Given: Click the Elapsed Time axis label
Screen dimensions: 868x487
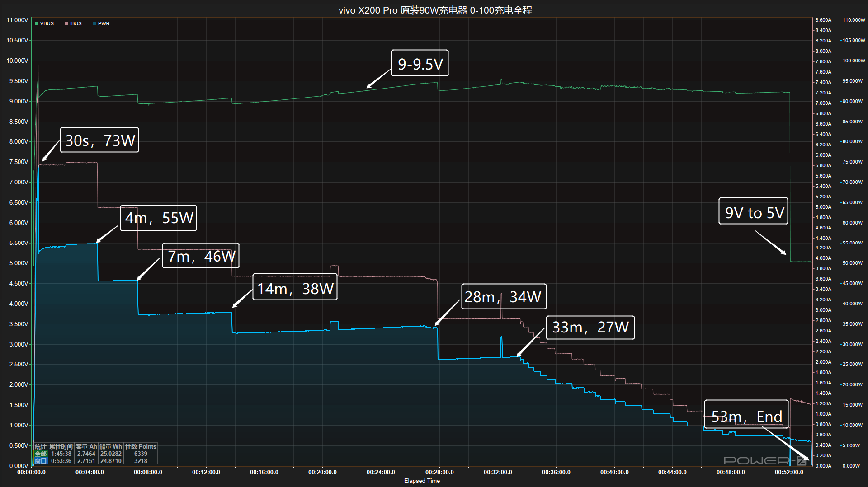Looking at the screenshot, I should point(422,481).
